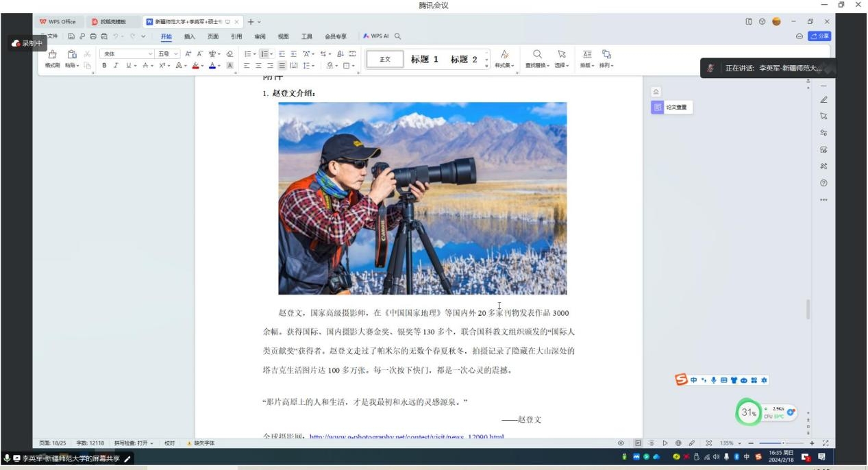The height and width of the screenshot is (470, 868).
Task: Click the 论文查重 plagiarism check button
Action: [x=671, y=108]
